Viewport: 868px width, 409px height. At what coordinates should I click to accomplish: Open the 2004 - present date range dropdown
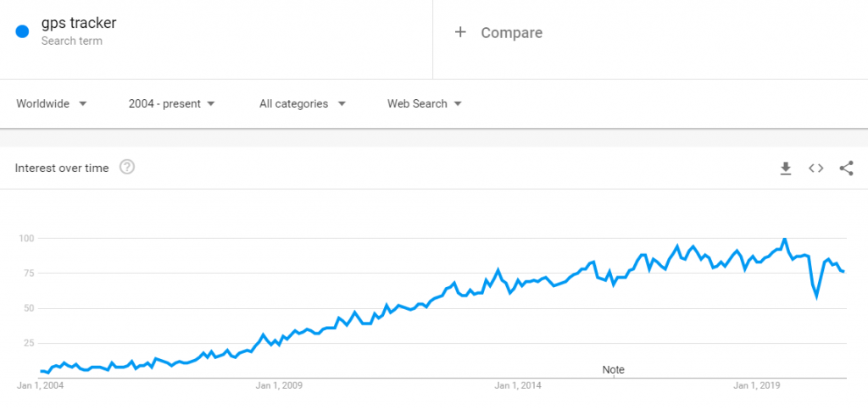[x=172, y=104]
